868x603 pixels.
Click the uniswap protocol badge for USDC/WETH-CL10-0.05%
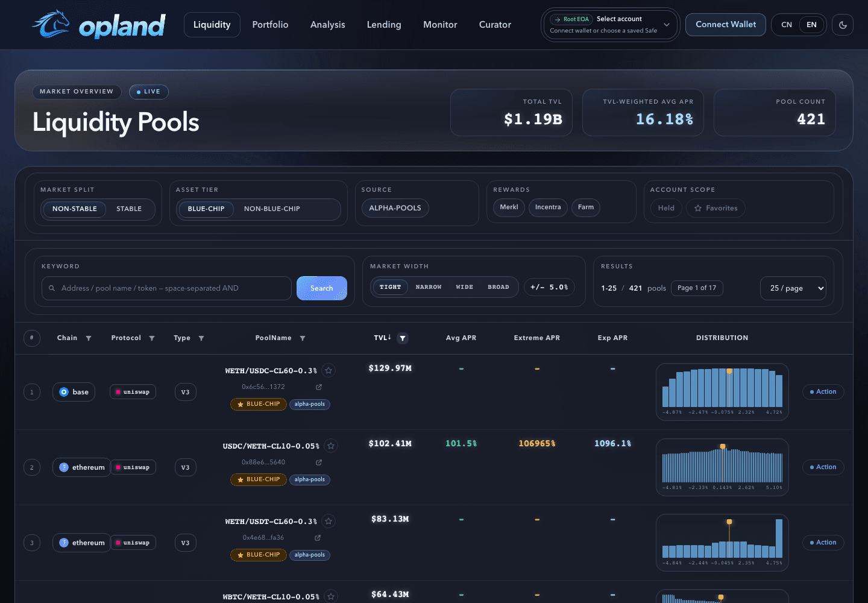tap(133, 467)
